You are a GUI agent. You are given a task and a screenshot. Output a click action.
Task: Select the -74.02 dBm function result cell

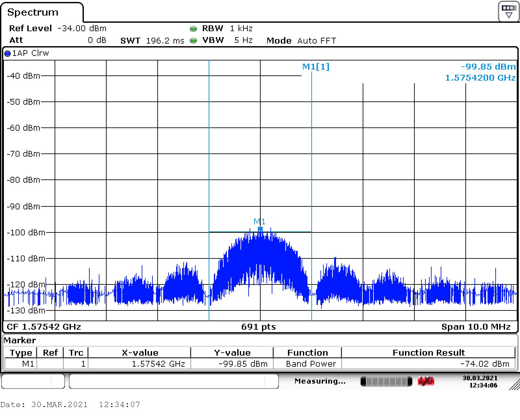click(x=428, y=364)
